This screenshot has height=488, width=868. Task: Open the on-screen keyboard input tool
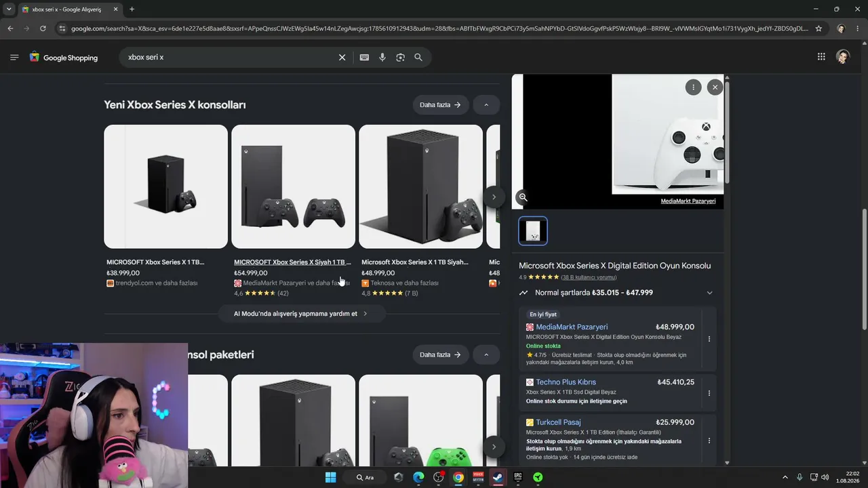click(364, 58)
